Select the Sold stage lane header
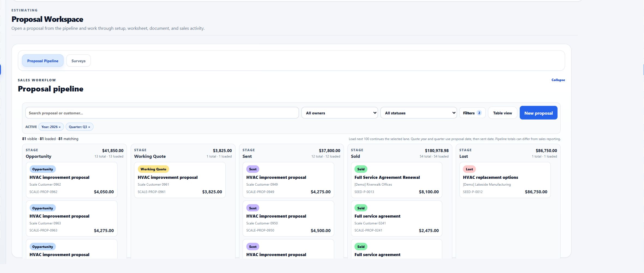The height and width of the screenshot is (273, 644). (400, 153)
